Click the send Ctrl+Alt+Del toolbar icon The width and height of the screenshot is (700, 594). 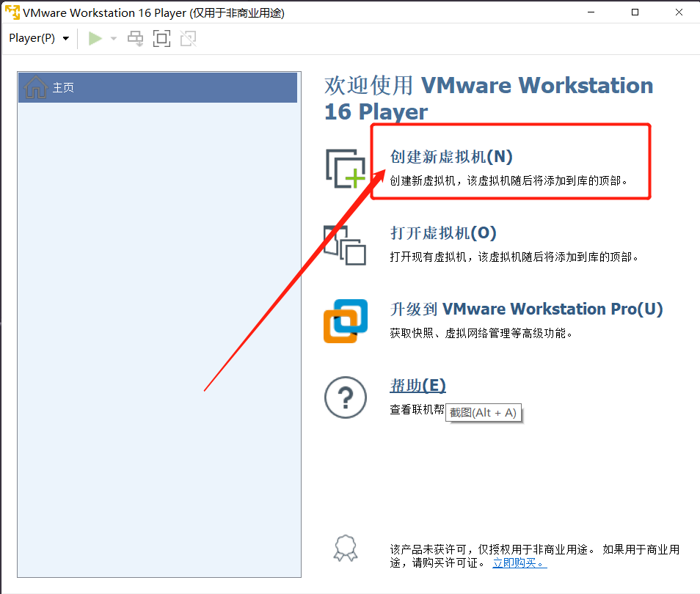click(135, 38)
